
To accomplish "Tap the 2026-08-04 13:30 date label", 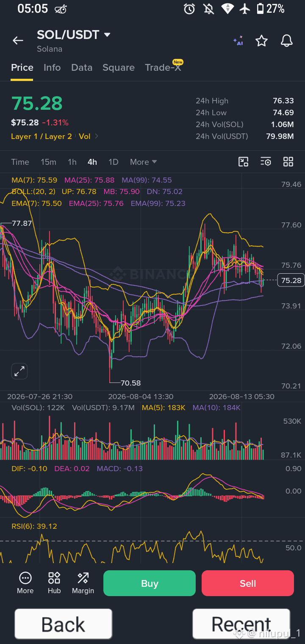I will point(141,397).
